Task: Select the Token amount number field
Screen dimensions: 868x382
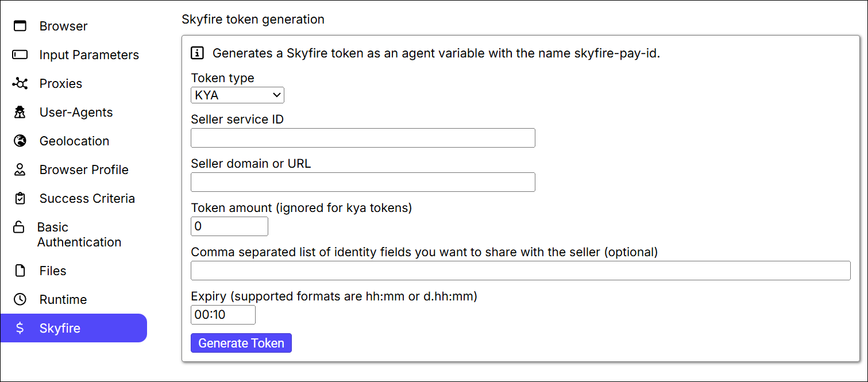Action: [229, 226]
